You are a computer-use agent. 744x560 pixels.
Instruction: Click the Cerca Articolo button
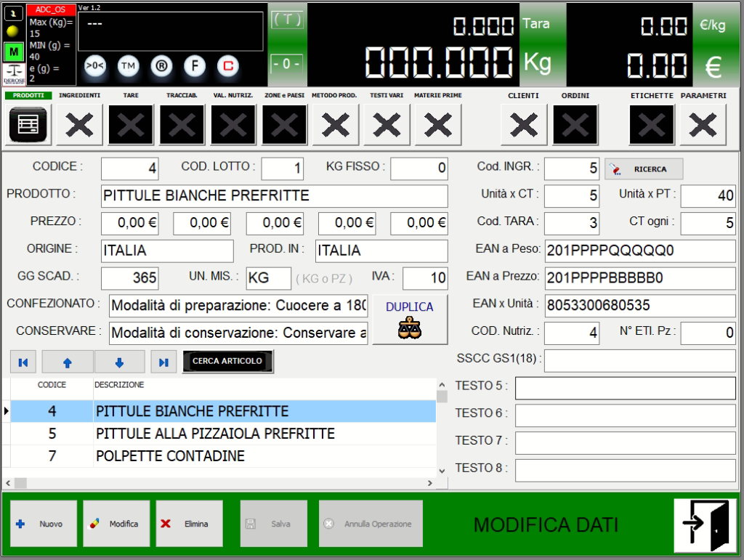tap(227, 361)
